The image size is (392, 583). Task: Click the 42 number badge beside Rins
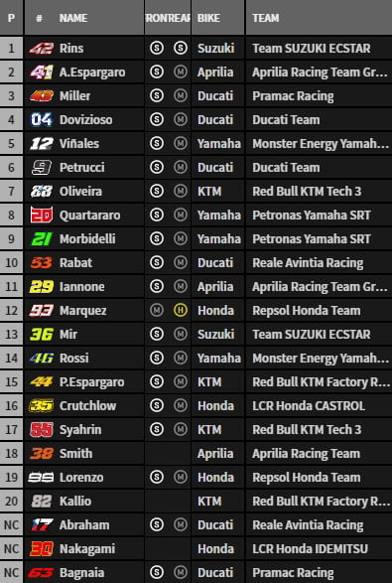(42, 49)
